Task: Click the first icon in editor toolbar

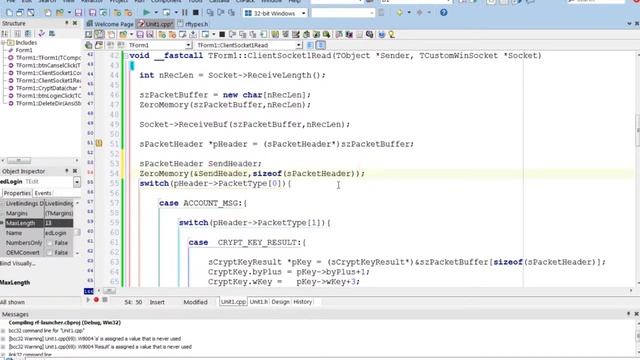Action: pyautogui.click(x=89, y=35)
